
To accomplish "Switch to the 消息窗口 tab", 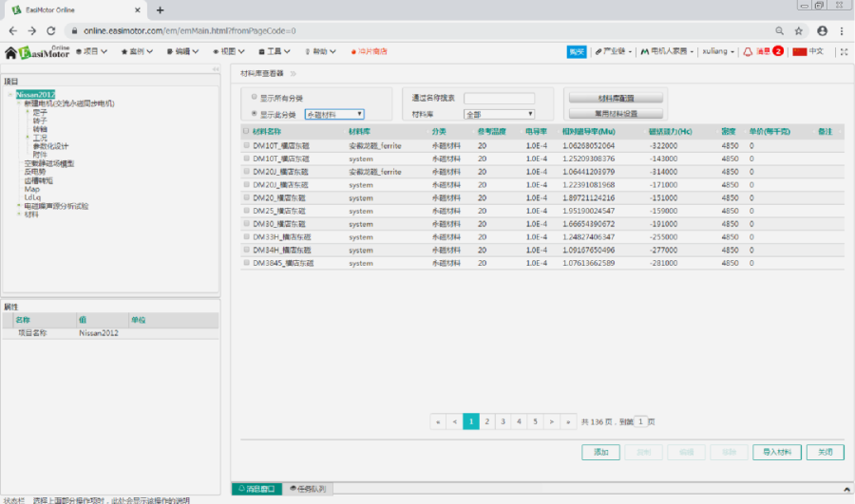I will 256,489.
